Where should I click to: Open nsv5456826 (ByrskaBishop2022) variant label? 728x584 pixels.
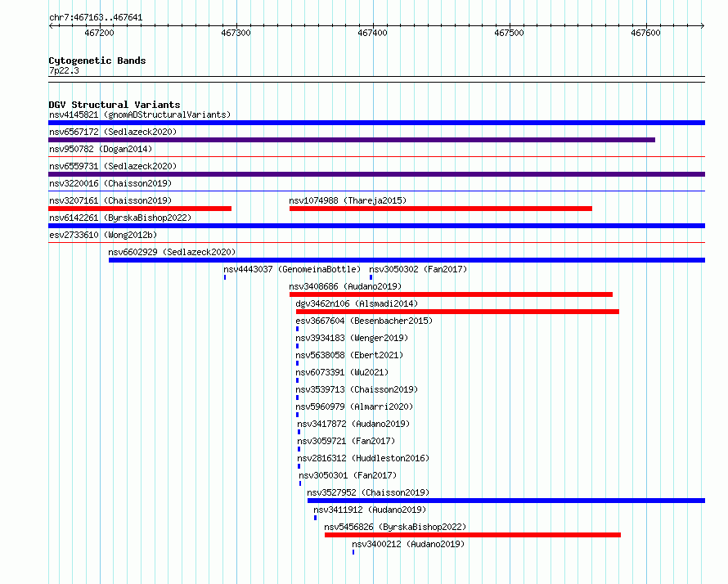395,527
